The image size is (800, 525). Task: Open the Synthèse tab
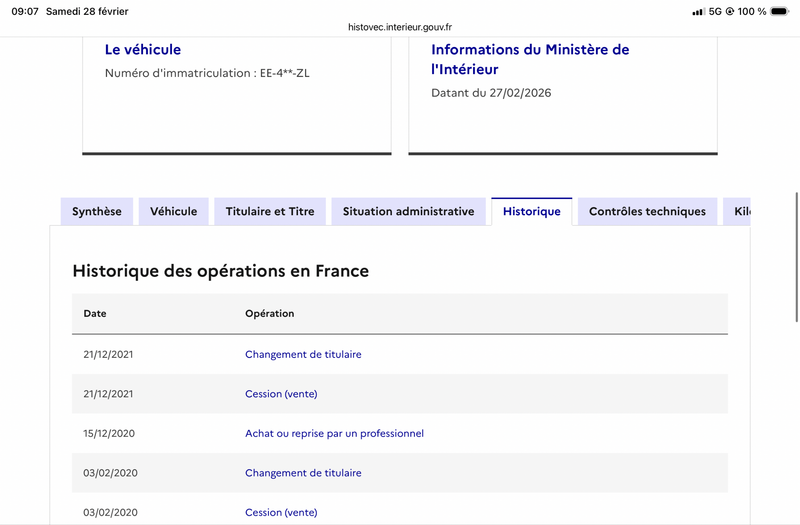click(x=97, y=211)
